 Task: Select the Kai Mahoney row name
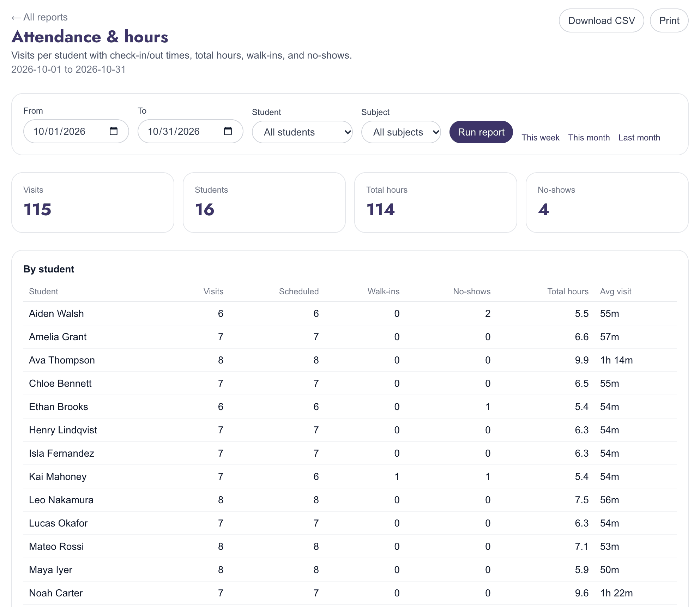click(x=58, y=477)
